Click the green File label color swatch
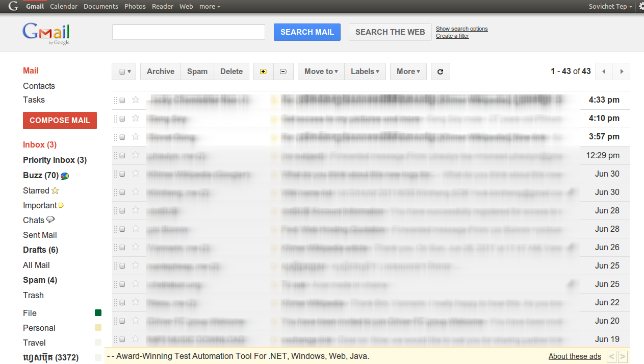The height and width of the screenshot is (364, 644). coord(98,313)
